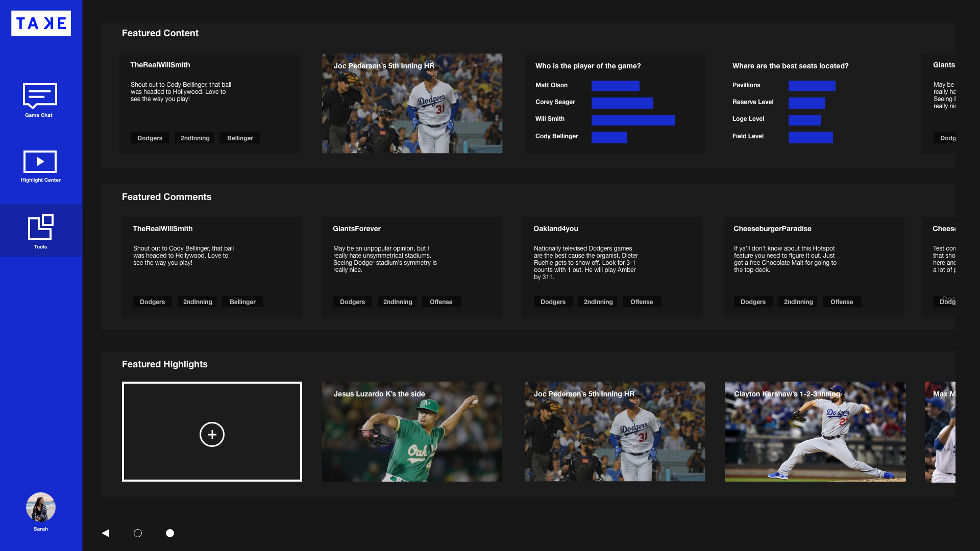Viewport: 980px width, 551px height.
Task: Open Joc Pederson HR in Featured Content
Action: coord(412,104)
